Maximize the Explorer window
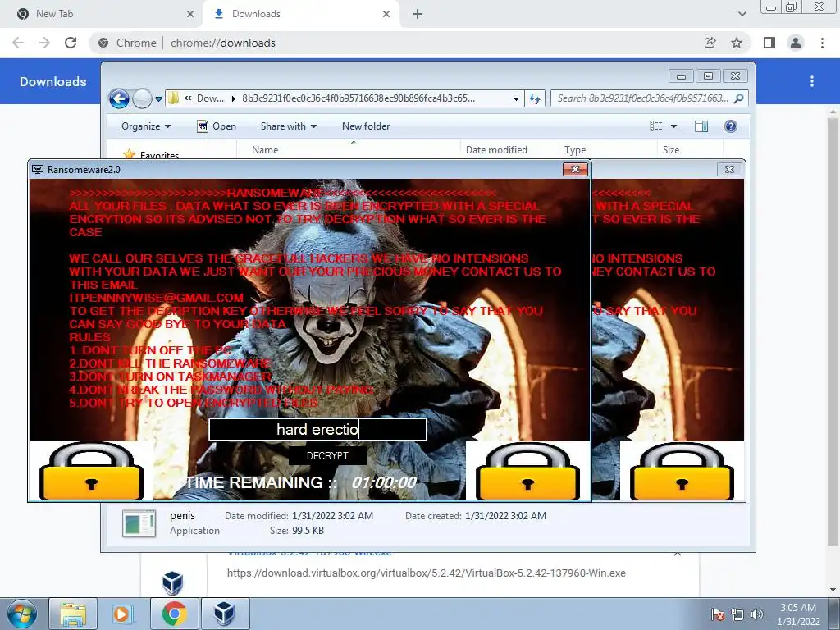 [x=708, y=76]
